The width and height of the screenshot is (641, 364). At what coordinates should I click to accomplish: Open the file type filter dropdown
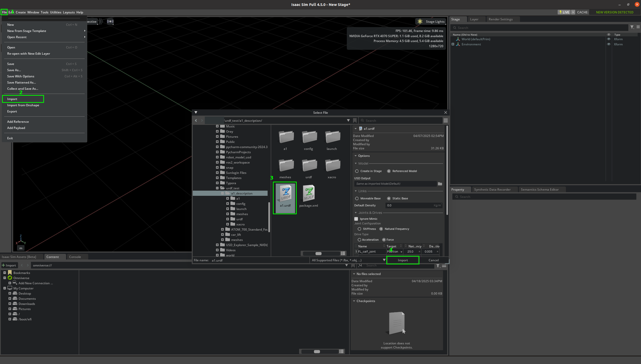[384, 260]
